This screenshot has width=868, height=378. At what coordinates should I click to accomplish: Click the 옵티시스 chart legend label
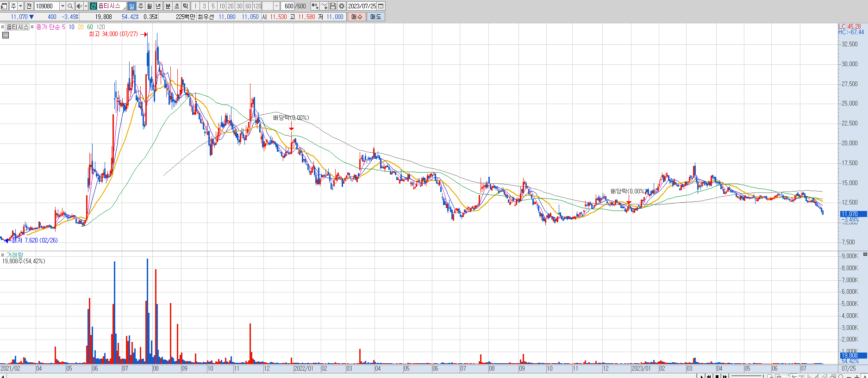[18, 27]
